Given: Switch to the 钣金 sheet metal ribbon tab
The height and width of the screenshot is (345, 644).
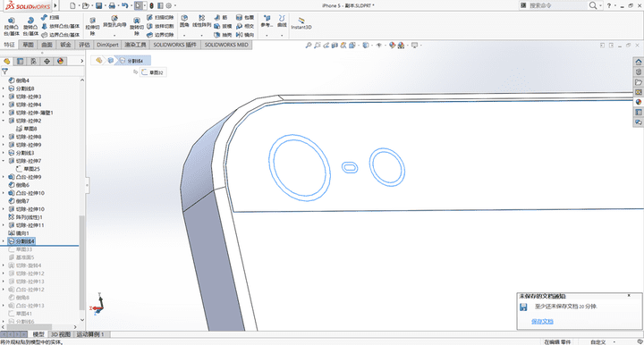Looking at the screenshot, I should point(65,45).
